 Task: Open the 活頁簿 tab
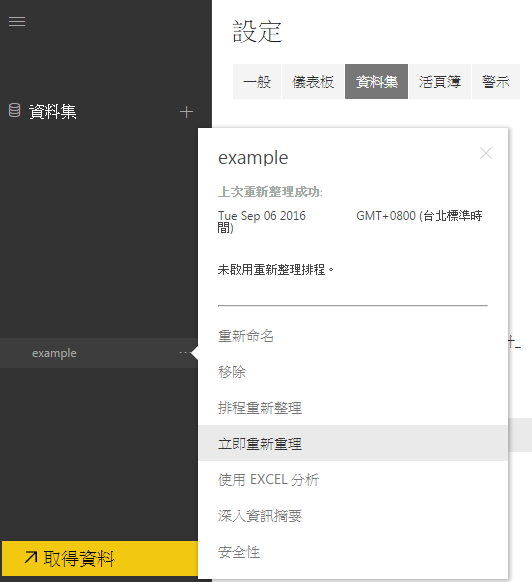pos(440,82)
